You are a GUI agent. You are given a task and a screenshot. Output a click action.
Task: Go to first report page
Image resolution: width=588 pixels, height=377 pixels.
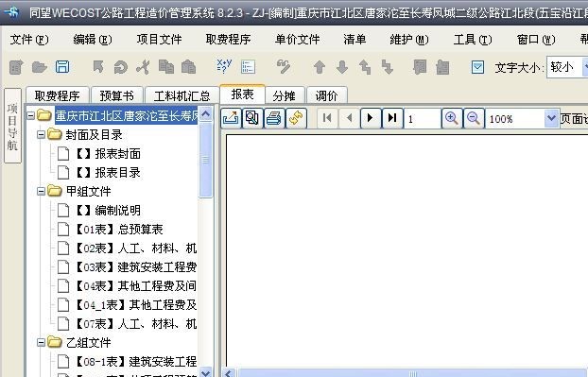tap(327, 118)
